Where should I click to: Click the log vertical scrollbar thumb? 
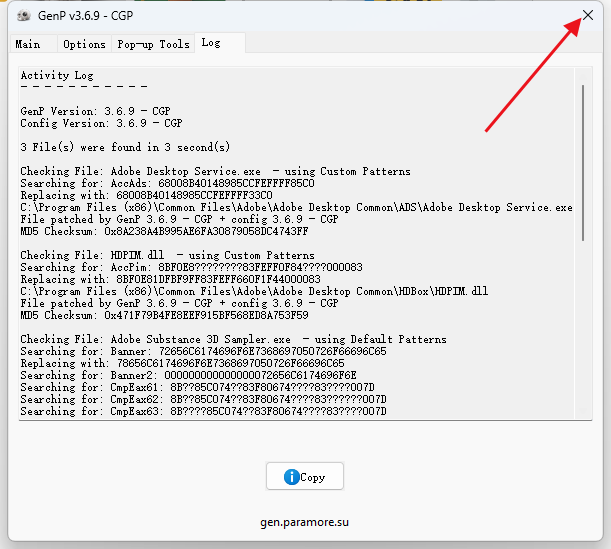[583, 163]
